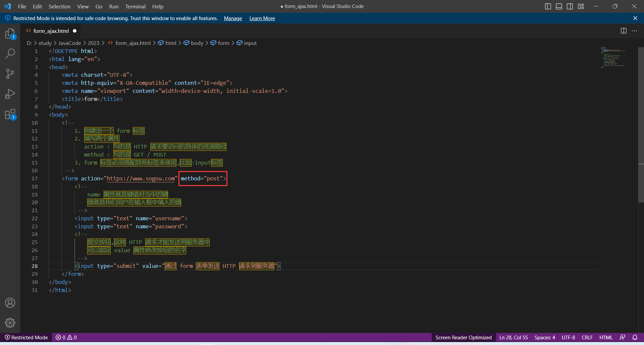The height and width of the screenshot is (345, 644).
Task: Open the 2023 breadcrumb dropdown
Action: pyautogui.click(x=94, y=43)
